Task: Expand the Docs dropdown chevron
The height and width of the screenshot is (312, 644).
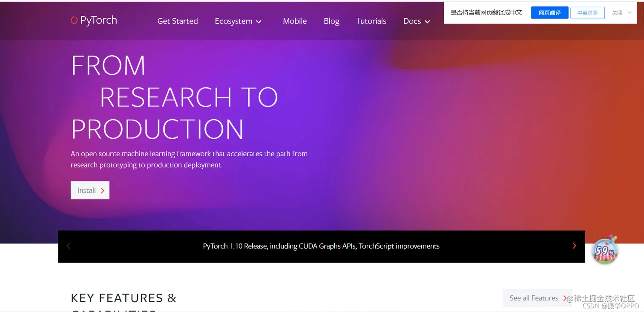Action: (x=427, y=22)
